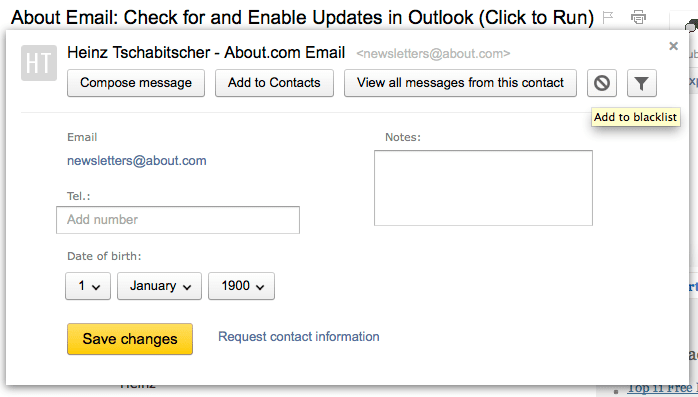This screenshot has width=698, height=397.
Task: Expand the January month dropdown
Action: coord(159,286)
